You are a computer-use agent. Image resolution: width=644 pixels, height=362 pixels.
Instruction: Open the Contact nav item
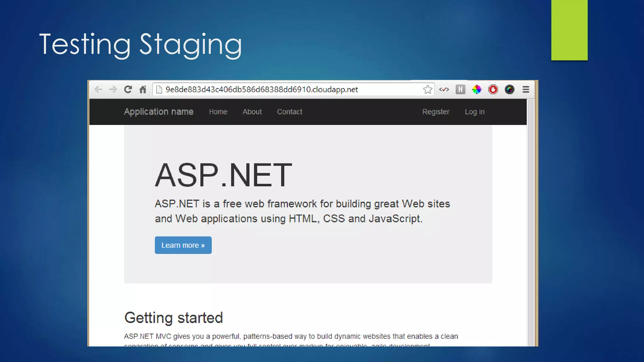click(290, 112)
